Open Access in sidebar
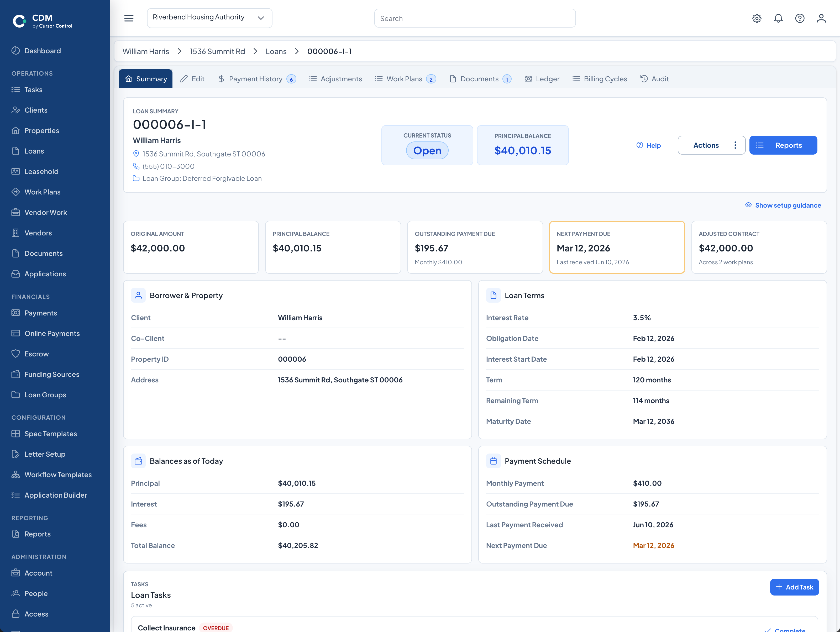Viewport: 840px width, 632px height. [x=36, y=614]
